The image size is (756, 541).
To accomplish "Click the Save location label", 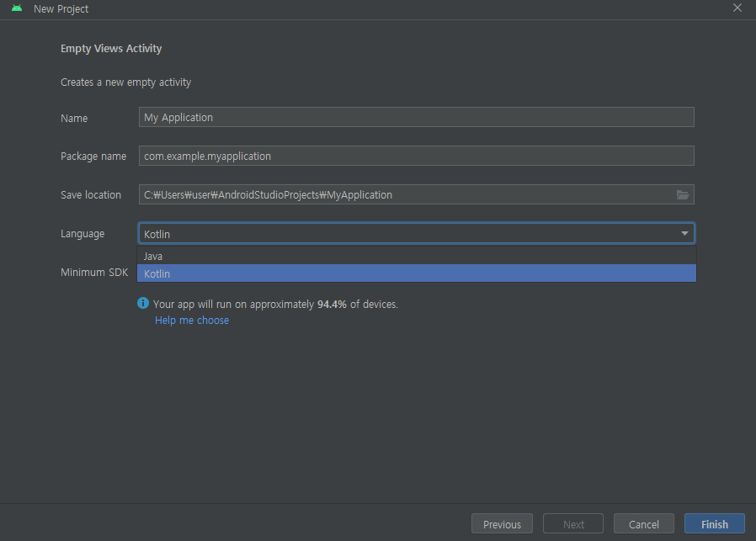I will 91,195.
